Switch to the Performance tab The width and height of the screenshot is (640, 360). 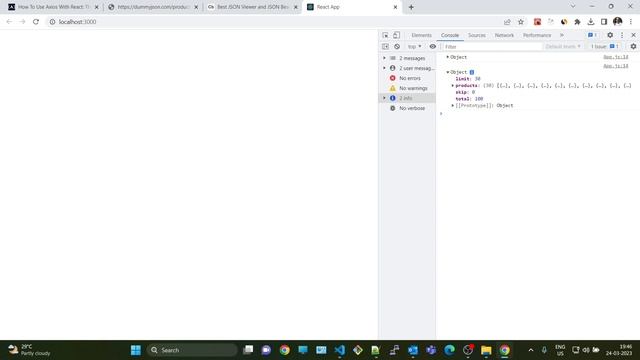click(x=537, y=35)
